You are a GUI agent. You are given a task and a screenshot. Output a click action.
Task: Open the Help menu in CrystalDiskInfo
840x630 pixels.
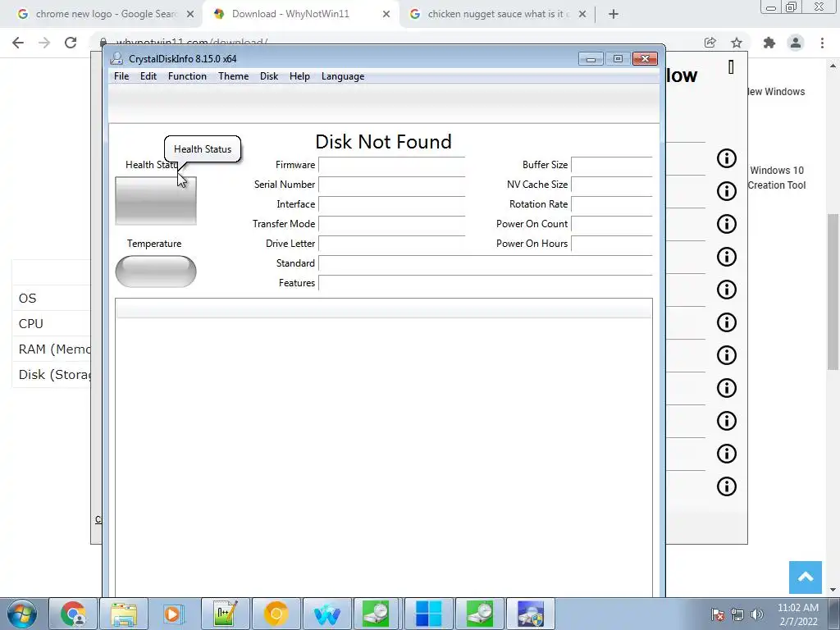[299, 76]
